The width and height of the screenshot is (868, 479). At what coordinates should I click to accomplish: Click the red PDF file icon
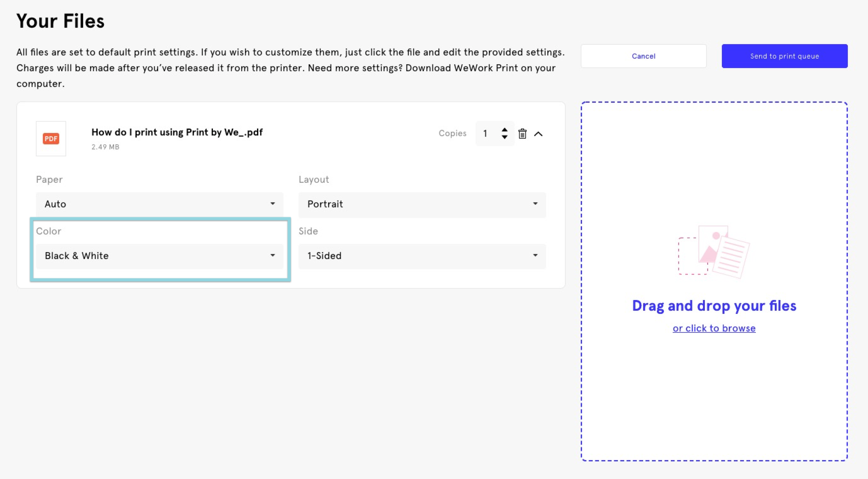[x=51, y=139]
